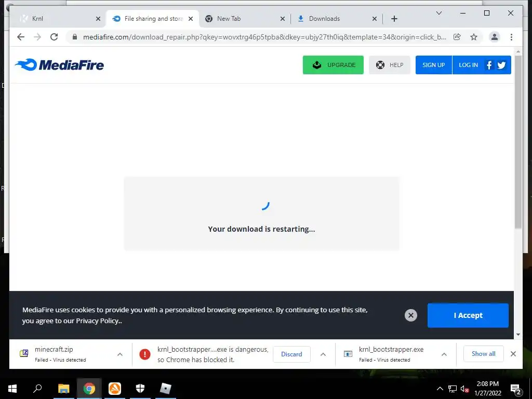Open Chrome three-dot menu

click(x=511, y=37)
